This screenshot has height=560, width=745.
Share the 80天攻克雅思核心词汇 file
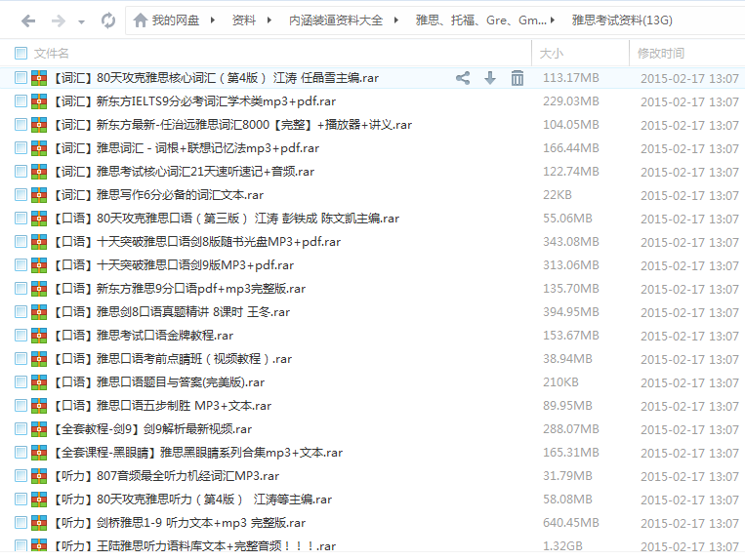pos(463,78)
